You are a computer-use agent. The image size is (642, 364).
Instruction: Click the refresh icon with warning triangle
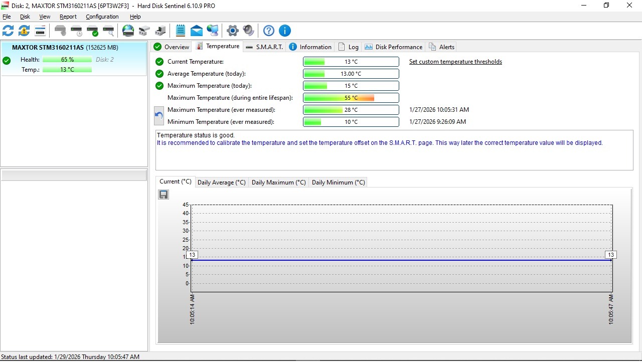click(x=24, y=31)
